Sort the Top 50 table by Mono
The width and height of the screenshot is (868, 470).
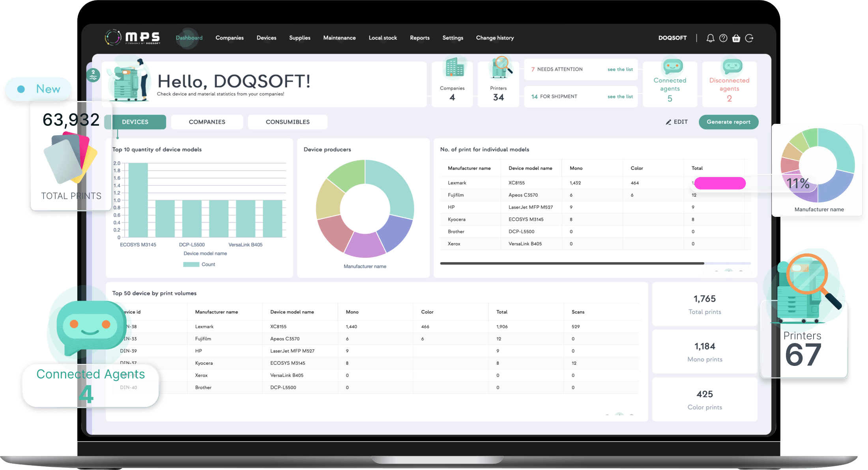[352, 312]
